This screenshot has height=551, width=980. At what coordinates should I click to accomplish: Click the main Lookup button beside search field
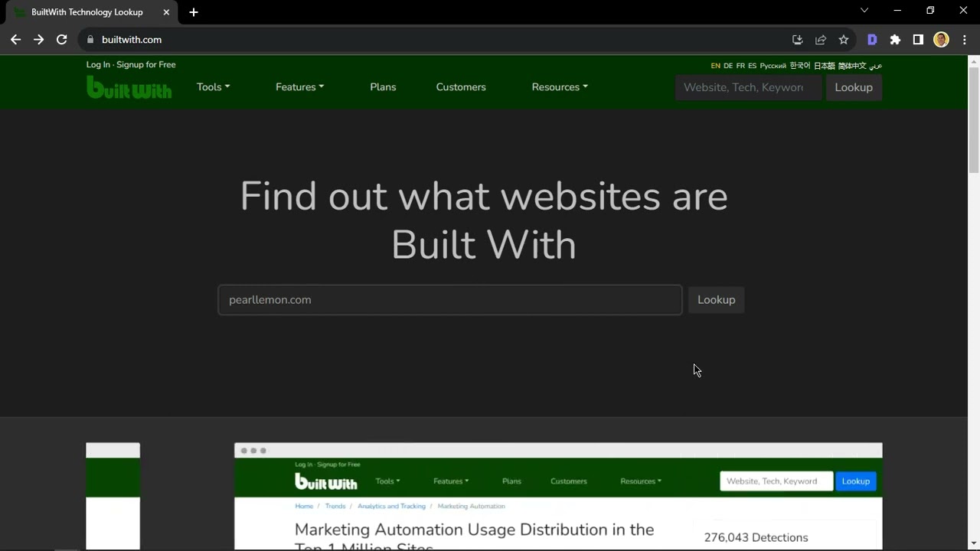pos(716,300)
